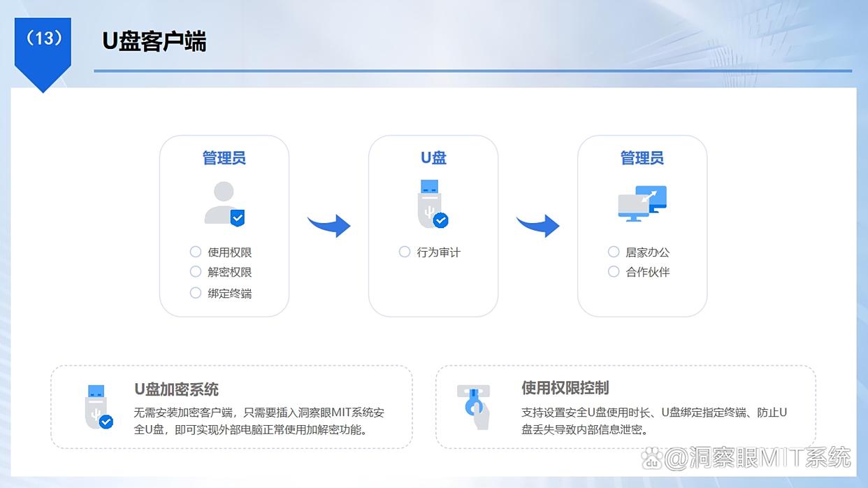This screenshot has width=868, height=488.
Task: Click the blue arrow after the U盘 card
Action: point(538,225)
